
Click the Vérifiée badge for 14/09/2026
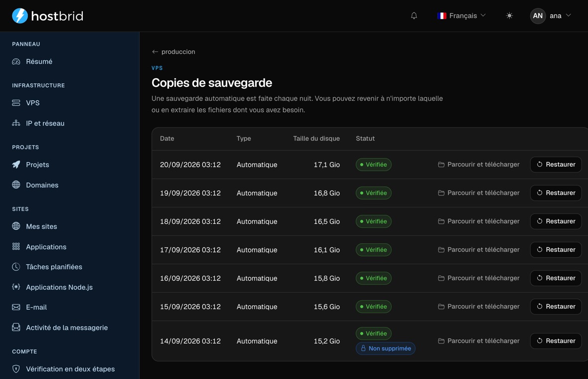374,333
